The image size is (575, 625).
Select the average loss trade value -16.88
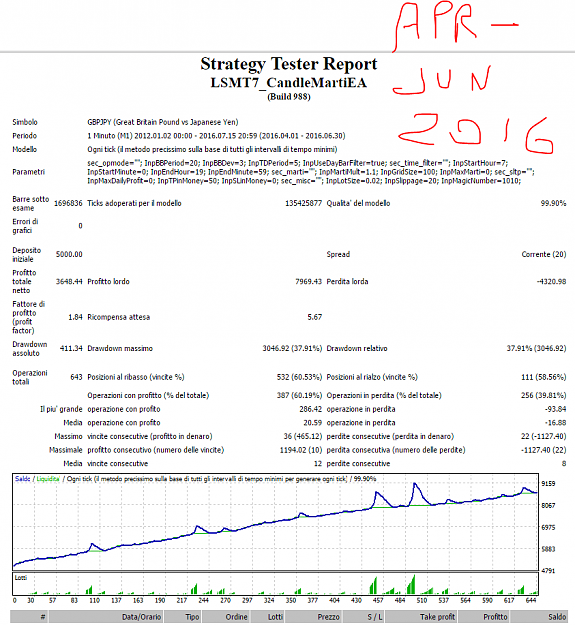[x=555, y=423]
